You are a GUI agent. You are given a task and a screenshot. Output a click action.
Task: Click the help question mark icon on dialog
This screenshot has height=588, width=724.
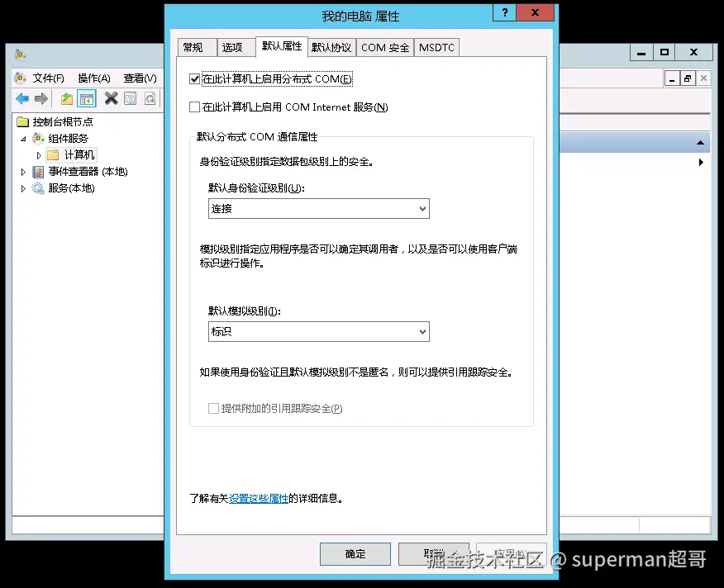click(x=503, y=12)
